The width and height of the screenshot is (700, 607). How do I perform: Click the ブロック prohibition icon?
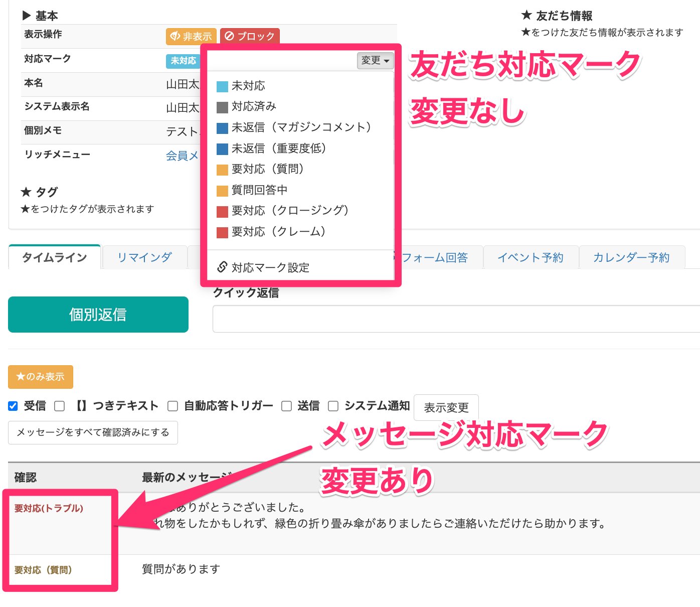(x=230, y=36)
